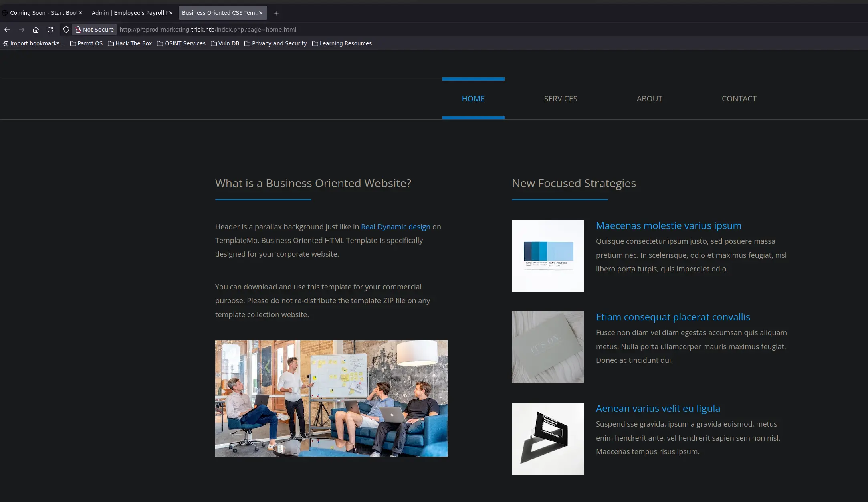Expand the OSINT Services bookmark folder

181,43
